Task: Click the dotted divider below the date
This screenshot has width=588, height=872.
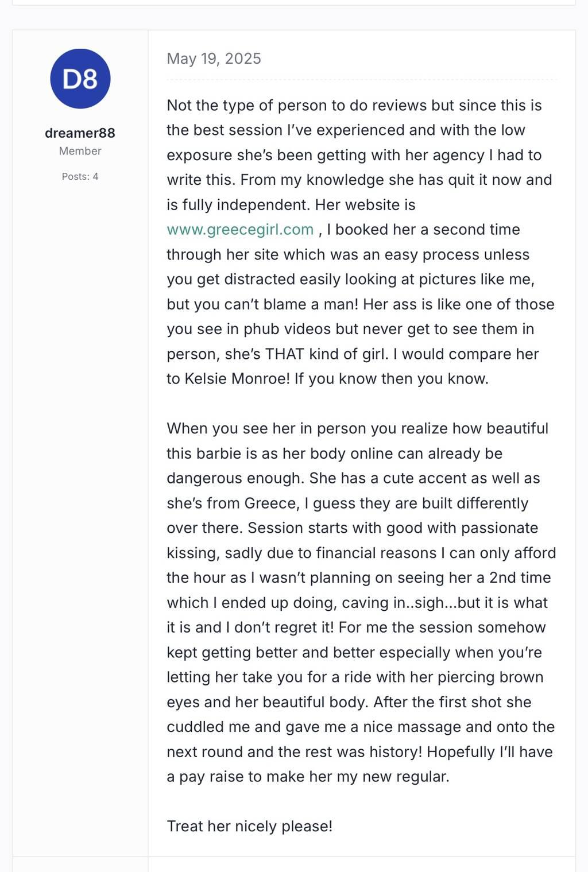Action: pyautogui.click(x=362, y=79)
